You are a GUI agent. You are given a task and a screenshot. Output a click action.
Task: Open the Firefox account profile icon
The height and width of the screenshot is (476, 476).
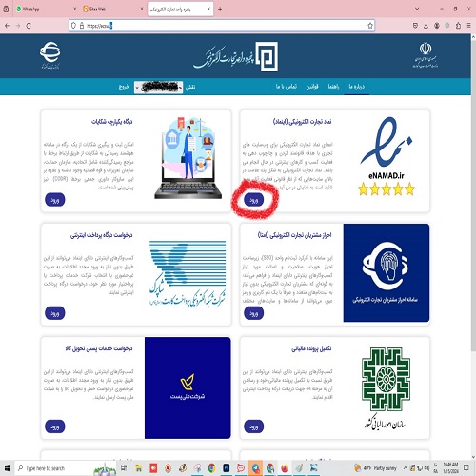437,26
